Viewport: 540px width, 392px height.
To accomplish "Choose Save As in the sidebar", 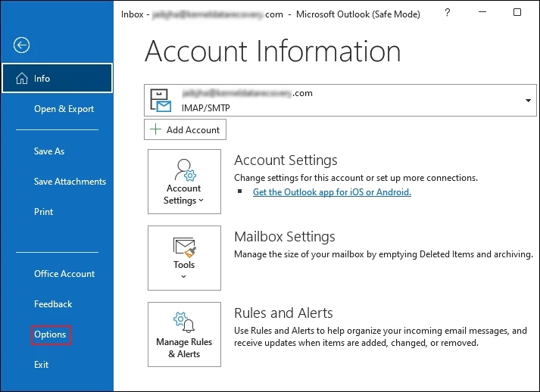I will pos(49,151).
